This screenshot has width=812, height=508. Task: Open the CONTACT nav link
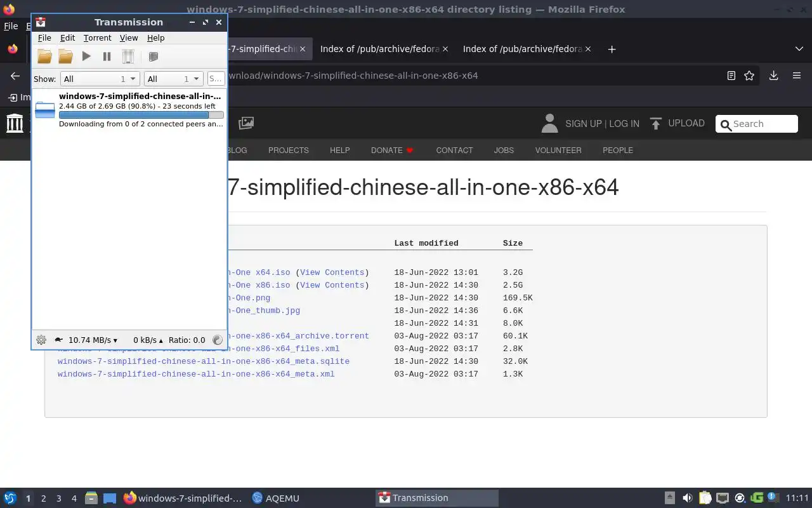tap(454, 150)
